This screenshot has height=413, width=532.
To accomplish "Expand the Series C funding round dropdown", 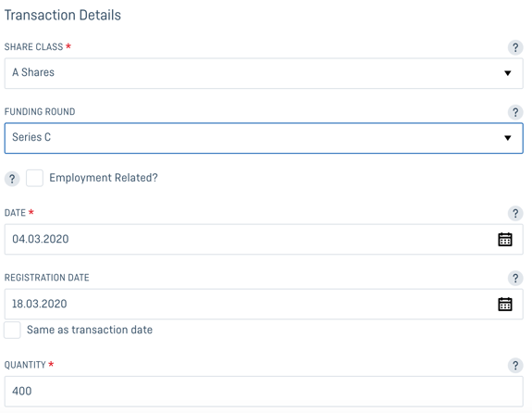I will pyautogui.click(x=264, y=138).
